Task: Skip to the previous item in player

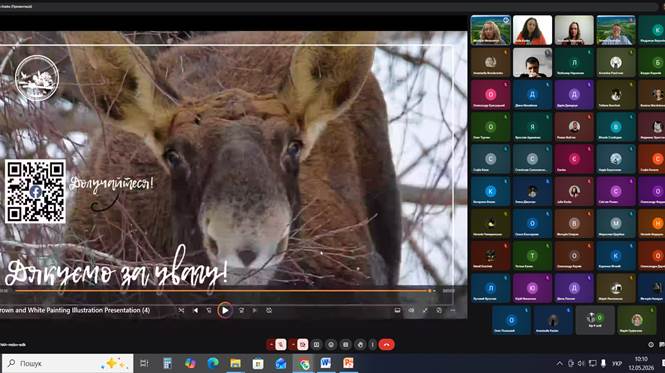Action: pos(196,311)
